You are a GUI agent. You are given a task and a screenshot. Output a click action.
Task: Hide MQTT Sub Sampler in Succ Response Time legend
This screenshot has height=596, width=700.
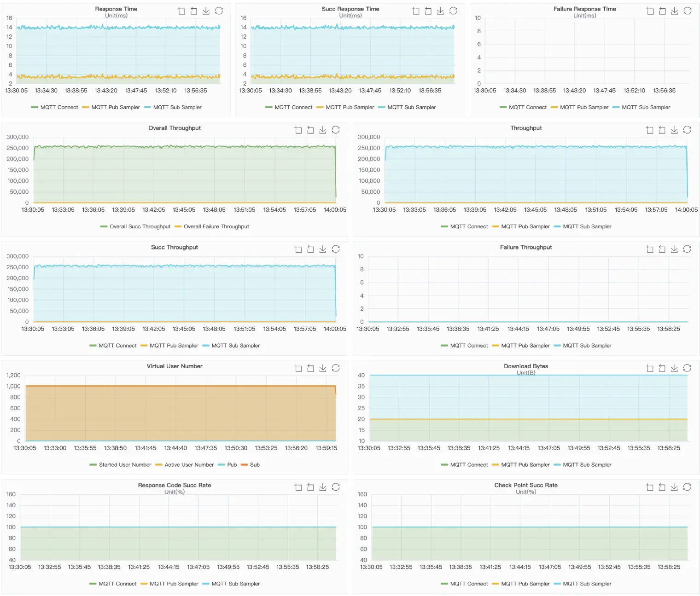(407, 107)
